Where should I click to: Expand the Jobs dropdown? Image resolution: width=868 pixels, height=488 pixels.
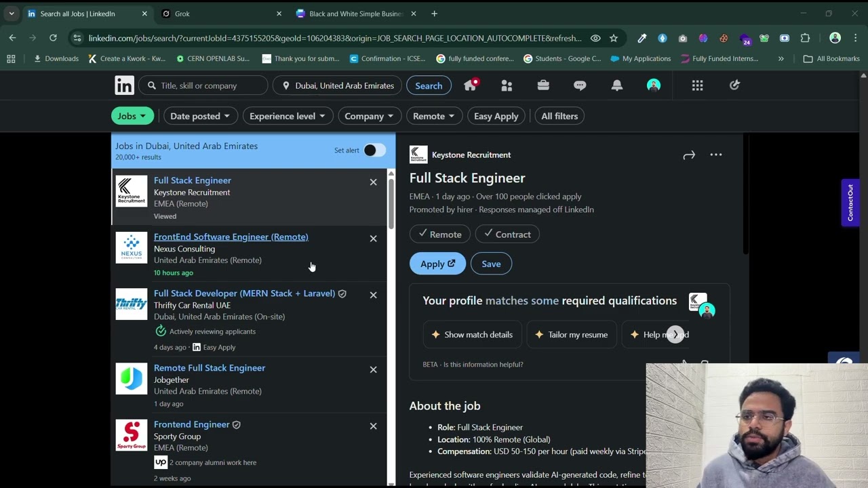point(132,116)
